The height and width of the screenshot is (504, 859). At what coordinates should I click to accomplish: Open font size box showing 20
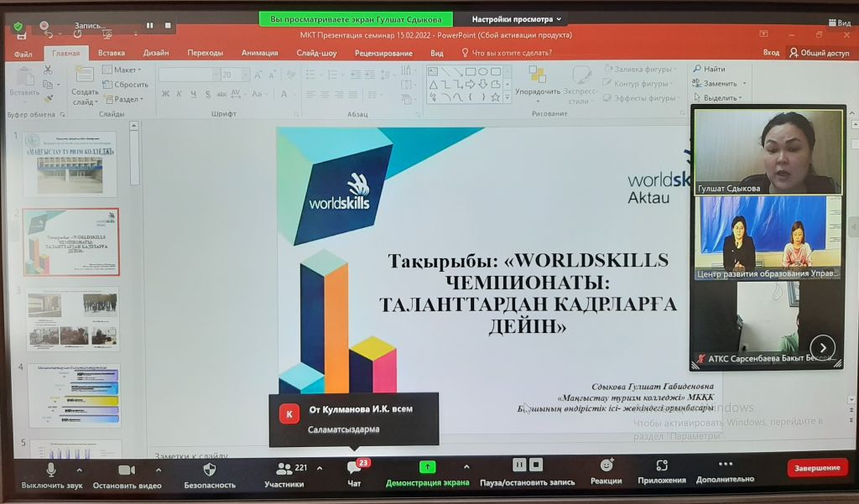click(234, 75)
